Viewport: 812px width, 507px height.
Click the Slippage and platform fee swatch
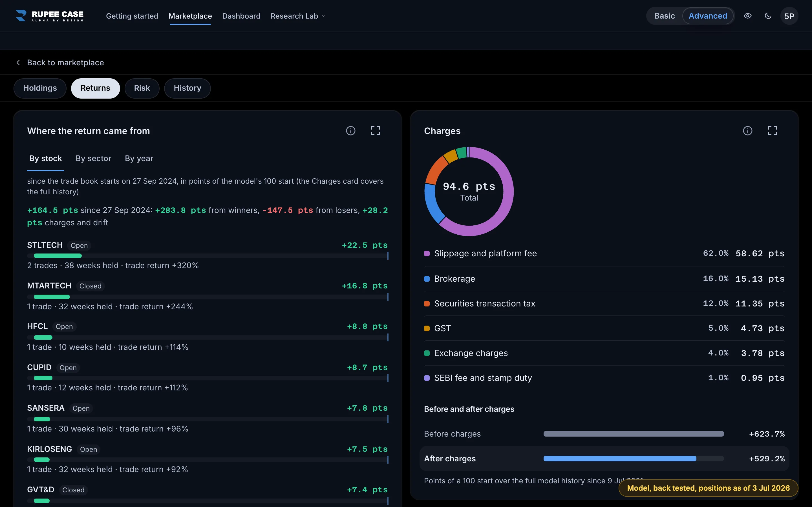coord(427,253)
